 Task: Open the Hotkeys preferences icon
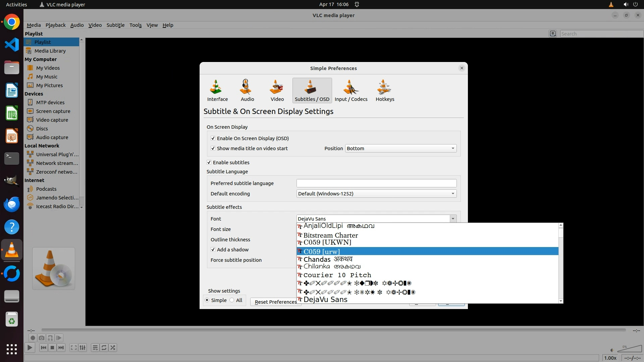point(385,90)
